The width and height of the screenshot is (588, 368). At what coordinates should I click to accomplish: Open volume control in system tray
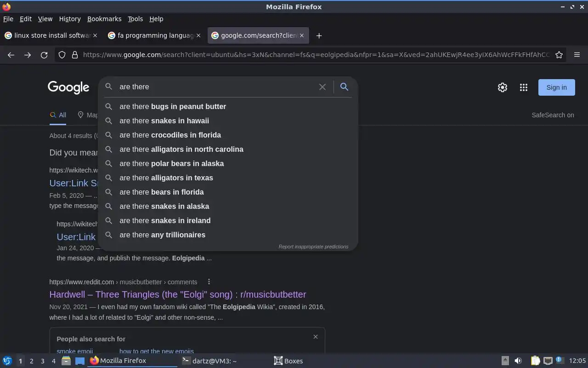click(518, 361)
